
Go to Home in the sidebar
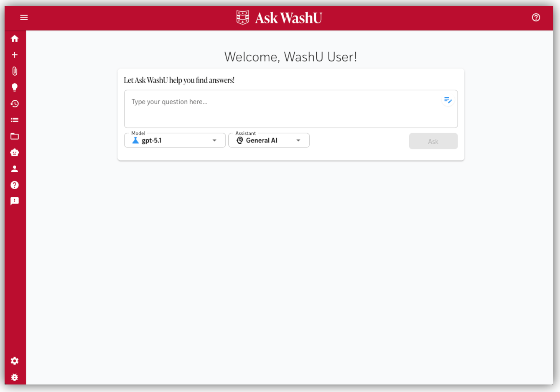point(15,38)
